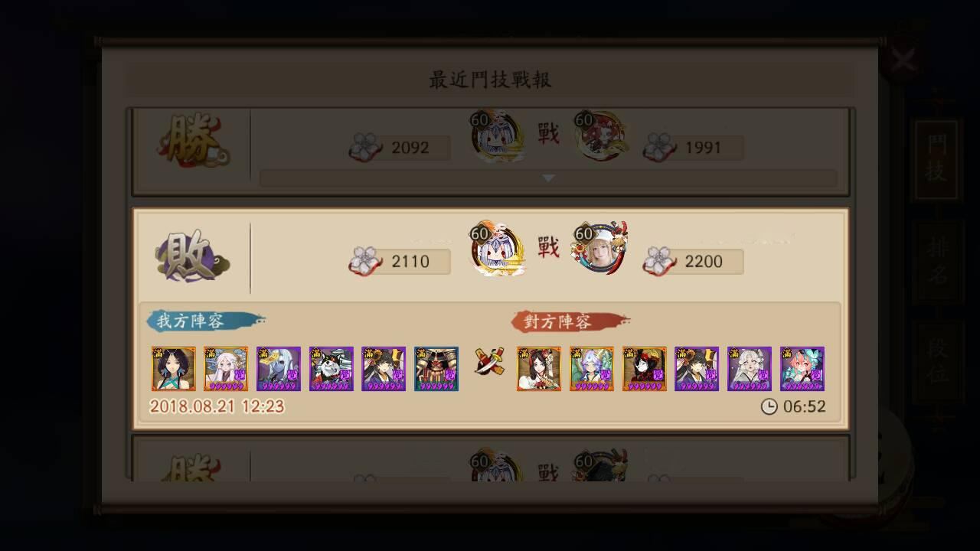This screenshot has height=551, width=980.
Task: Tap the crossed swords versus icon
Action: tap(488, 362)
